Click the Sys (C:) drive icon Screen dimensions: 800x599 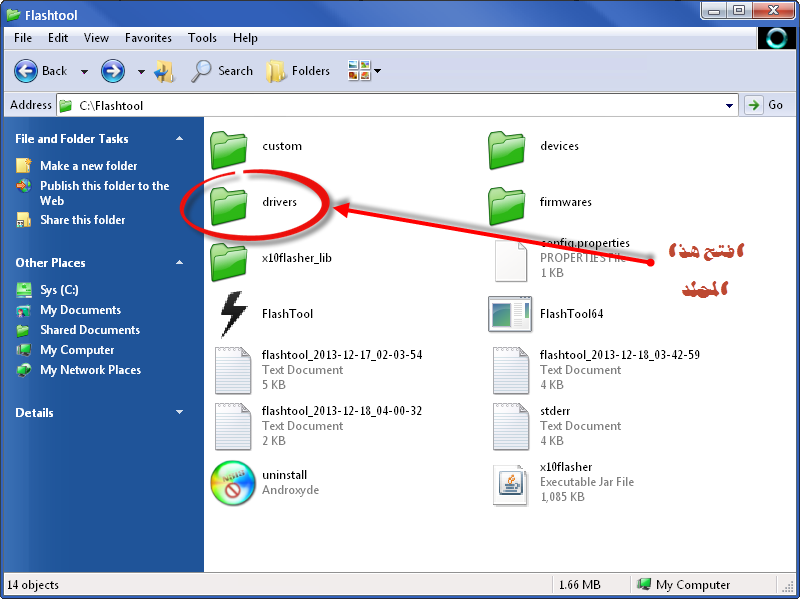[x=23, y=290]
